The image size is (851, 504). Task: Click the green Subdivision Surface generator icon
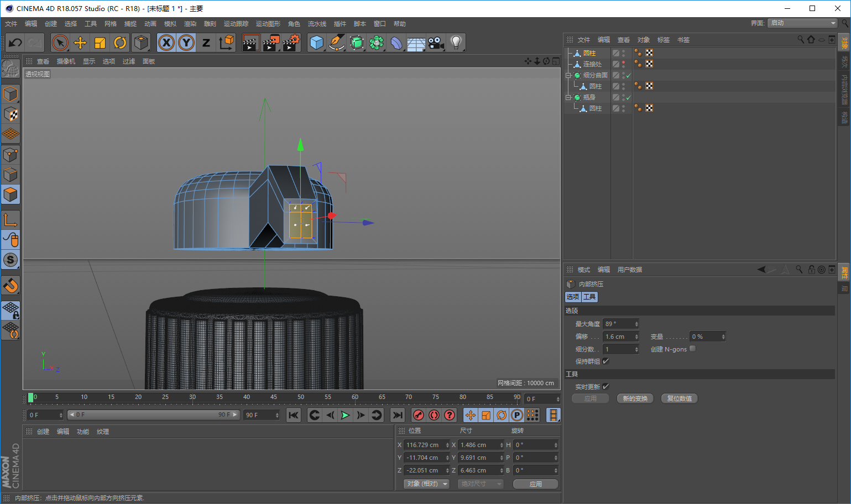(x=357, y=43)
